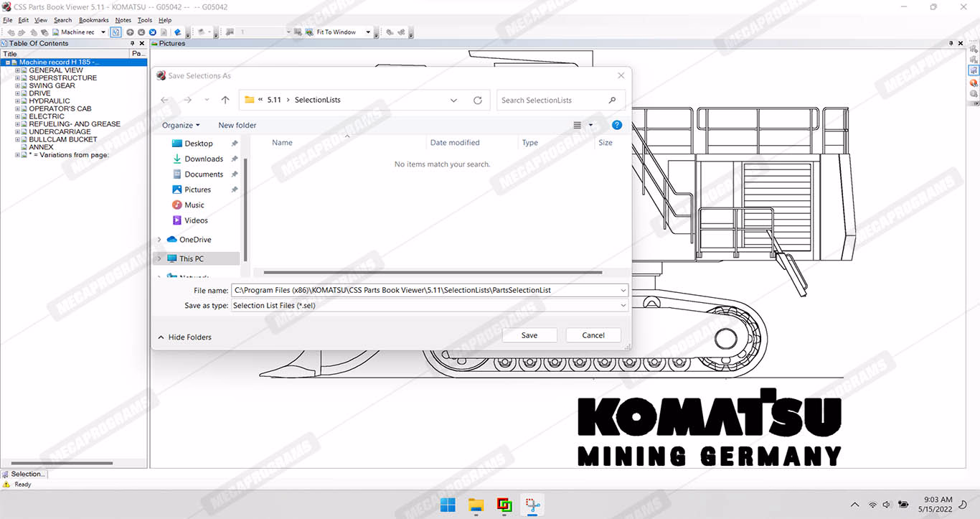Toggle the Table Of Contents toolbar button
Image resolution: width=980 pixels, height=519 pixels.
pyautogui.click(x=116, y=32)
